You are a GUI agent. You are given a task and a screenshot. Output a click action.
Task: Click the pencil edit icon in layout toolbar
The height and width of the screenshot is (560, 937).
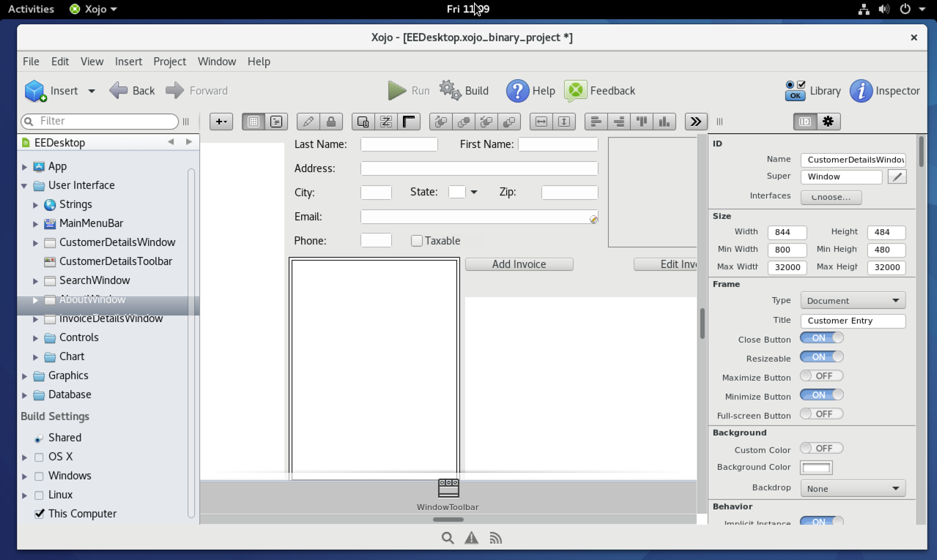click(x=308, y=122)
